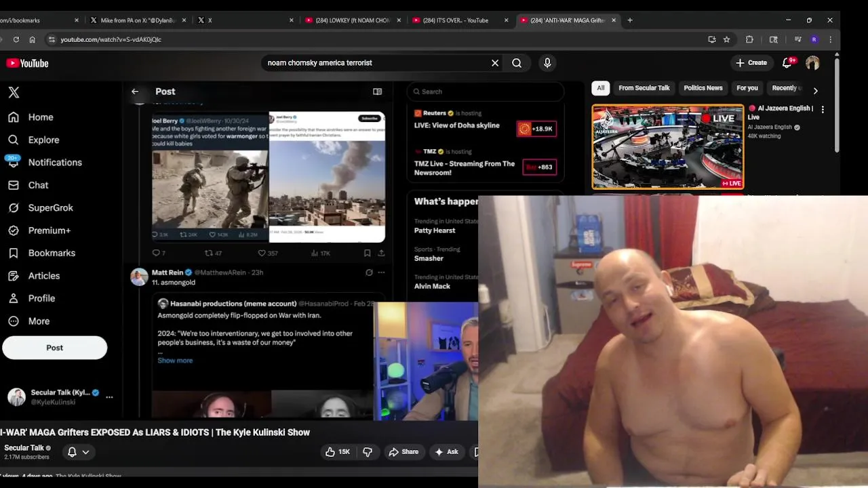The image size is (868, 488).
Task: Click Matt Rein post author name
Action: point(167,272)
